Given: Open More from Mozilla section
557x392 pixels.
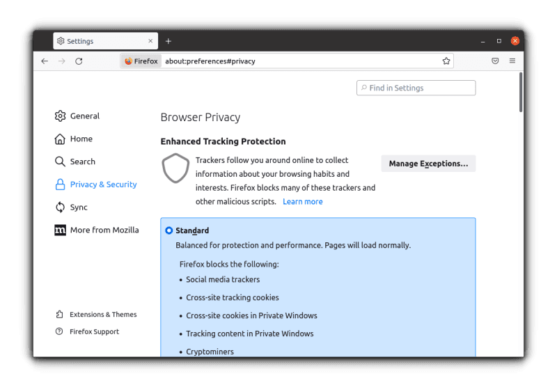Looking at the screenshot, I should (x=104, y=230).
